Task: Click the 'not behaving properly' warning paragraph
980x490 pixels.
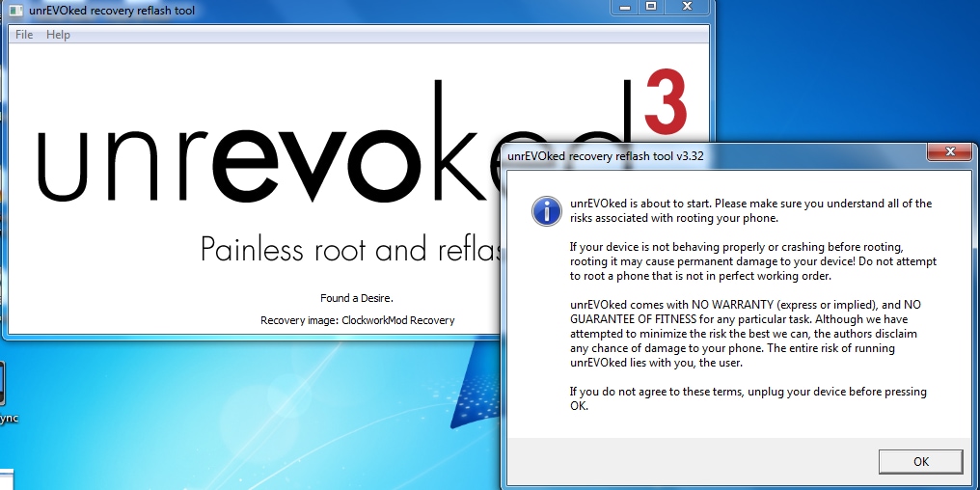Action: click(753, 261)
